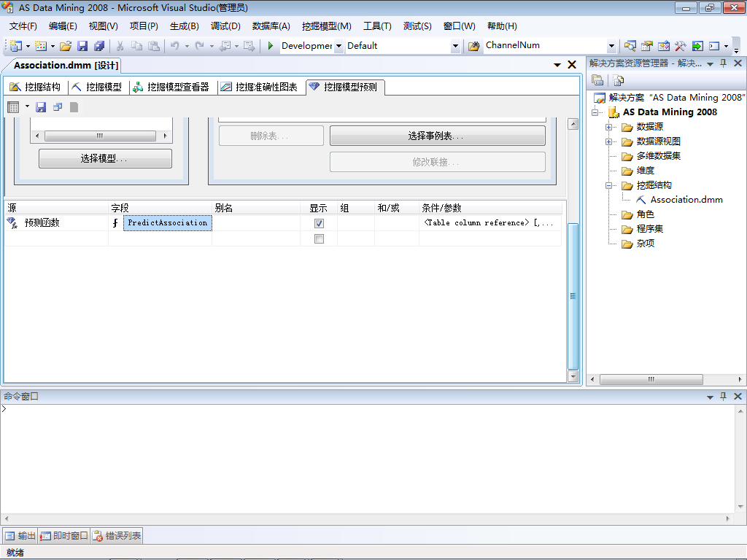This screenshot has width=747, height=560.
Task: Click the Redo arrow icon
Action: (200, 46)
